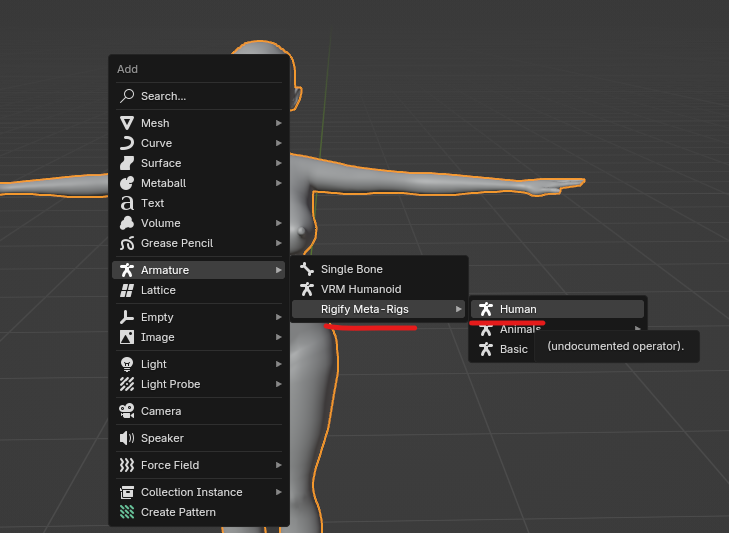Click the Search... field in Add menu
Image resolution: width=729 pixels, height=533 pixels.
point(199,96)
